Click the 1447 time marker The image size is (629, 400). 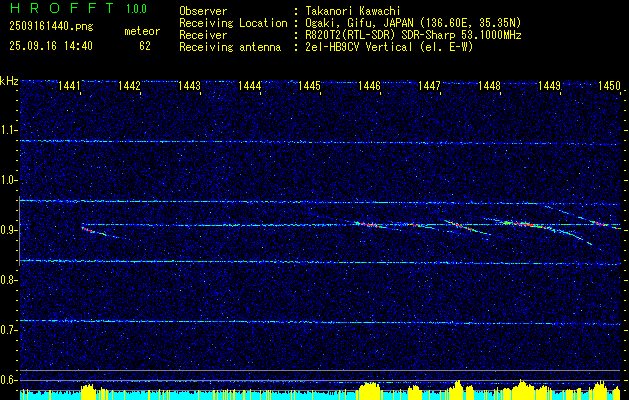tap(429, 86)
